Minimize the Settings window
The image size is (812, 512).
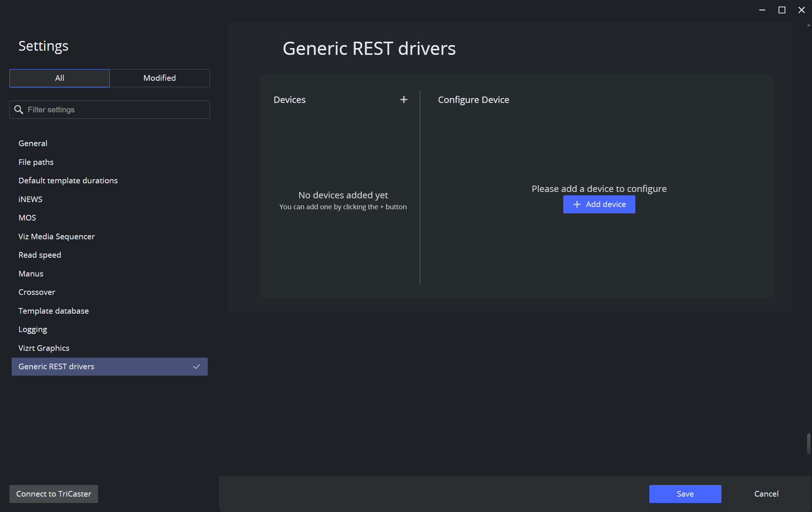(762, 10)
